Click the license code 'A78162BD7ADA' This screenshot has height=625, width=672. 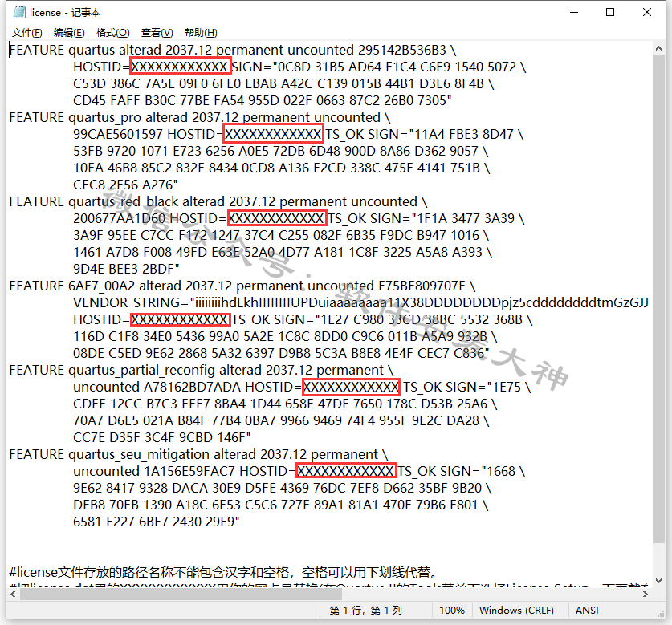point(192,387)
